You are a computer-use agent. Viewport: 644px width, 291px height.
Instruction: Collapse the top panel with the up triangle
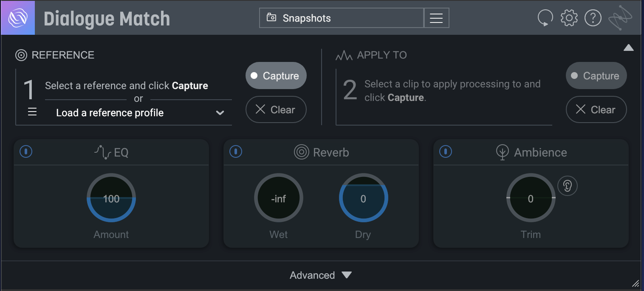[x=628, y=48]
